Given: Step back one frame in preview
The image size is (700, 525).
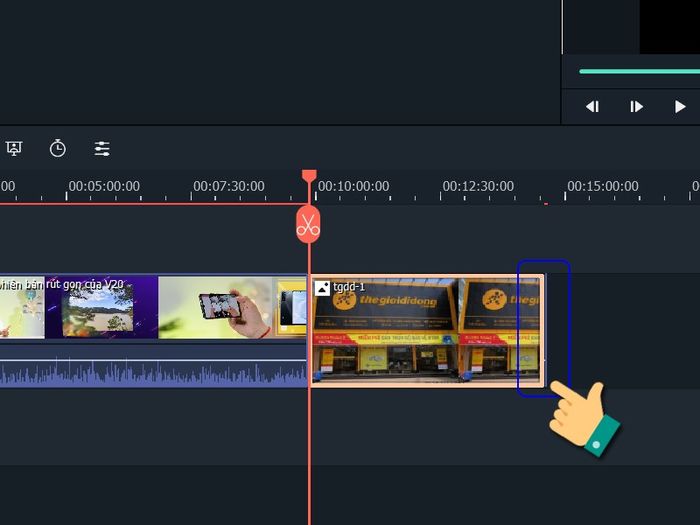Looking at the screenshot, I should point(592,107).
